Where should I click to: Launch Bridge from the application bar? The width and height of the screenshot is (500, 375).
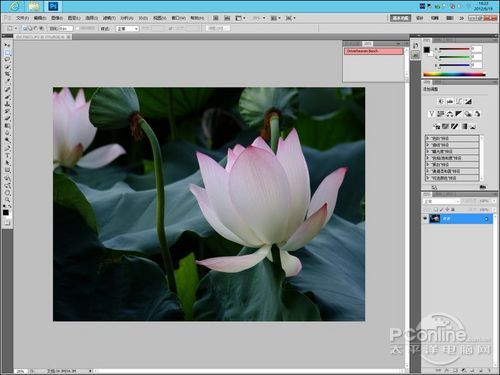pos(216,18)
